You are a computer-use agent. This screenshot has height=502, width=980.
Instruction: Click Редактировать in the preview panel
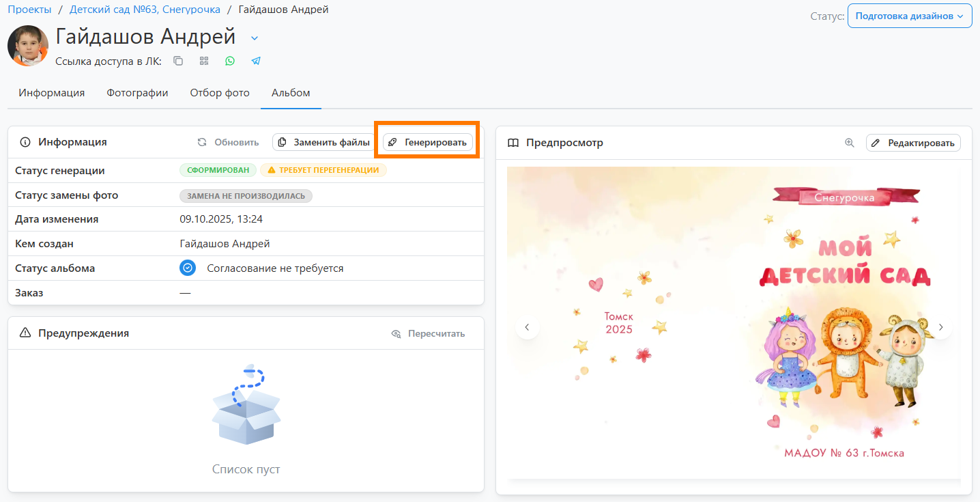(x=913, y=143)
